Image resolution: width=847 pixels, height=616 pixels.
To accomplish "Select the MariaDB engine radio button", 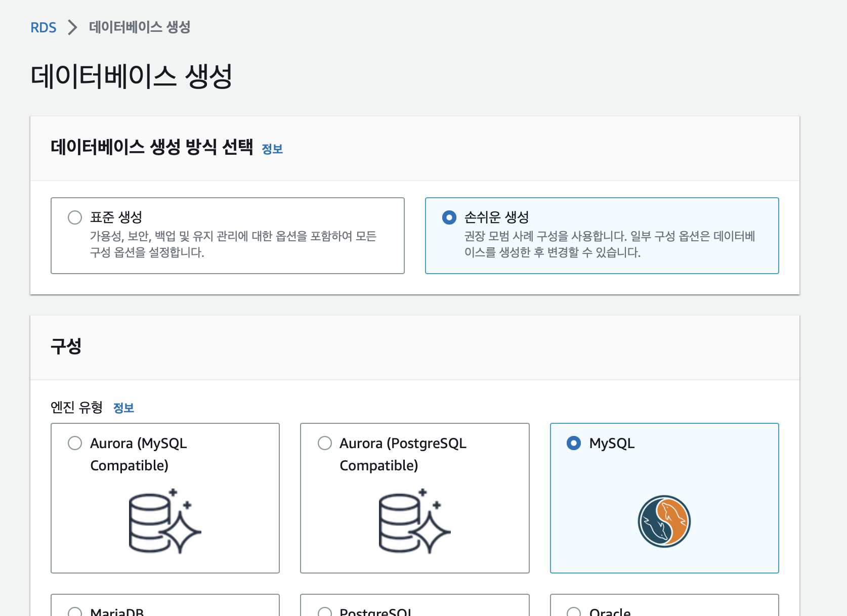I will 75,611.
